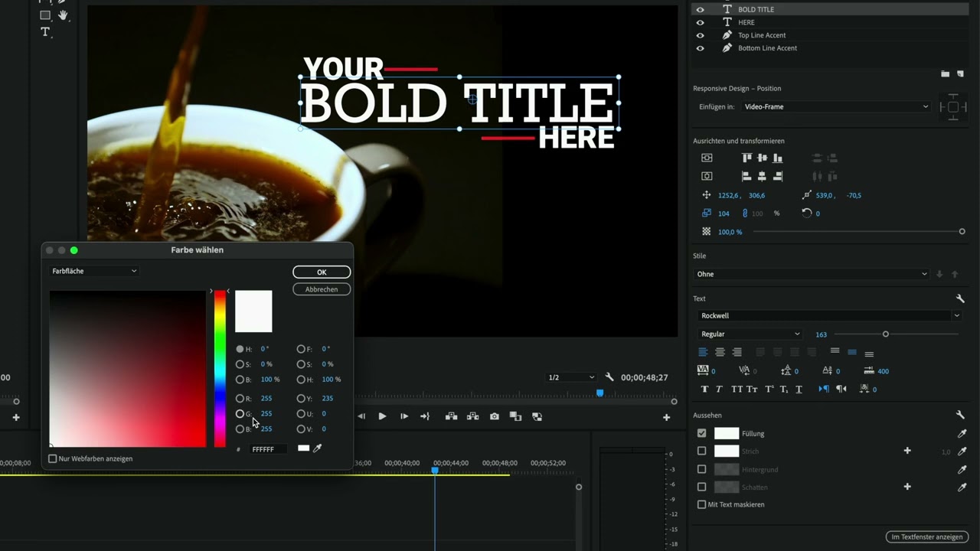Select the G radio button in the color picker

(240, 414)
